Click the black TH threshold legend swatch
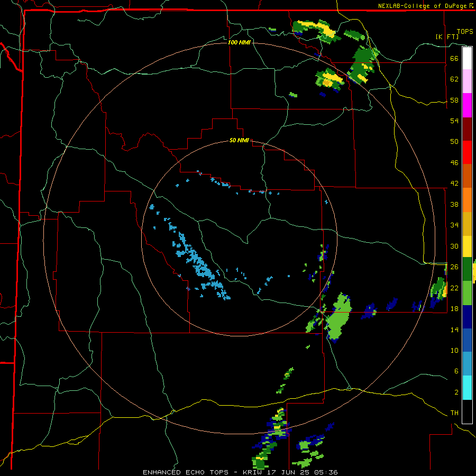The image size is (476, 476). [467, 411]
